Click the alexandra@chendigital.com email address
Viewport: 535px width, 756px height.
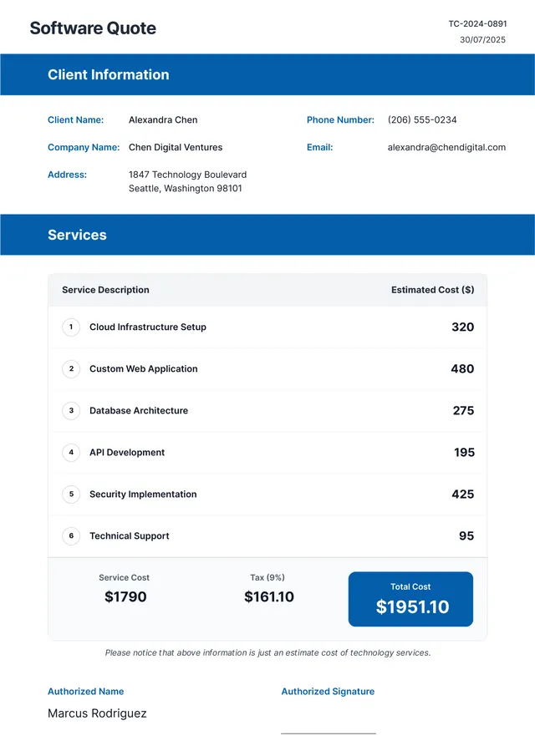(446, 148)
